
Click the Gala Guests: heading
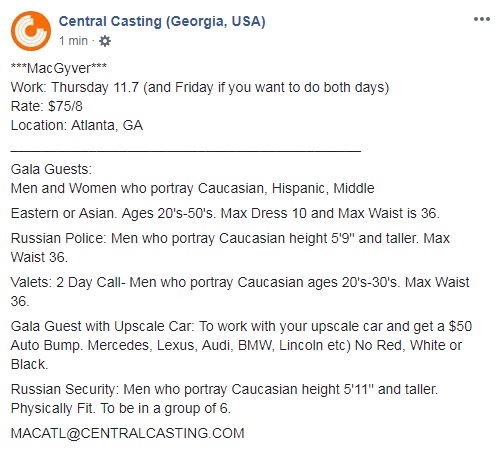click(x=51, y=169)
